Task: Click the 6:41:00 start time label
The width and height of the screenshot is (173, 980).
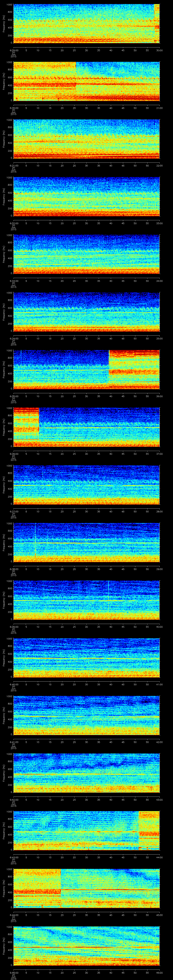Action: coord(14,742)
